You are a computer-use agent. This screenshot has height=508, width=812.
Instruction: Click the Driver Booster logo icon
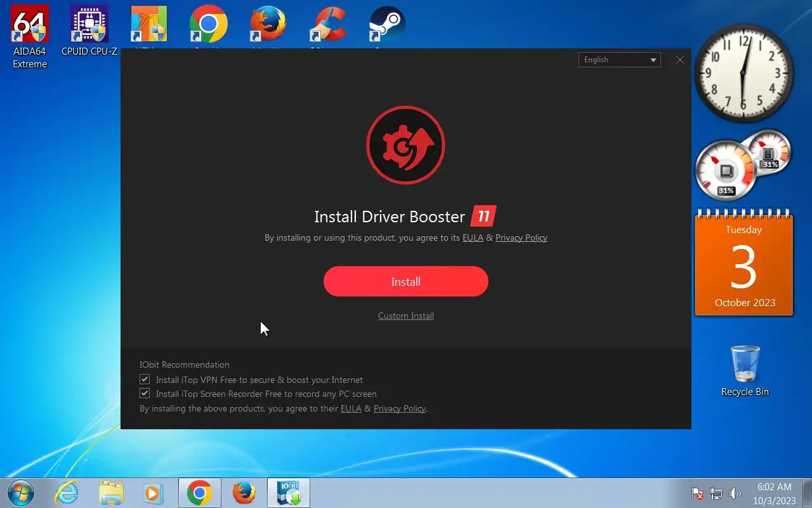click(x=406, y=145)
